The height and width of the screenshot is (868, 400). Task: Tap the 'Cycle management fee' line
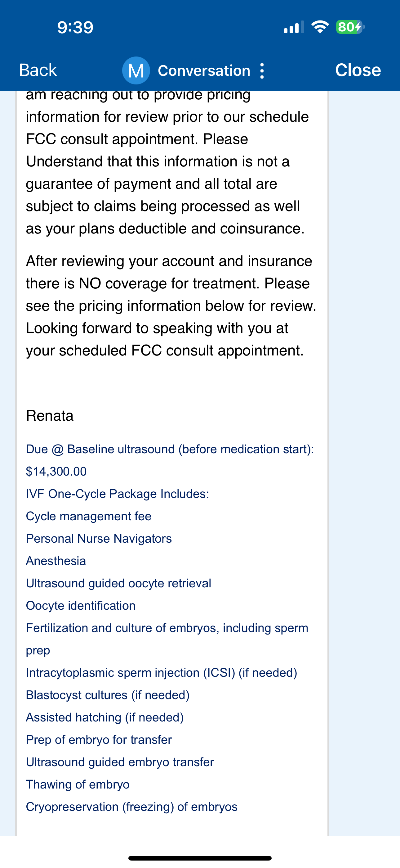point(89,516)
